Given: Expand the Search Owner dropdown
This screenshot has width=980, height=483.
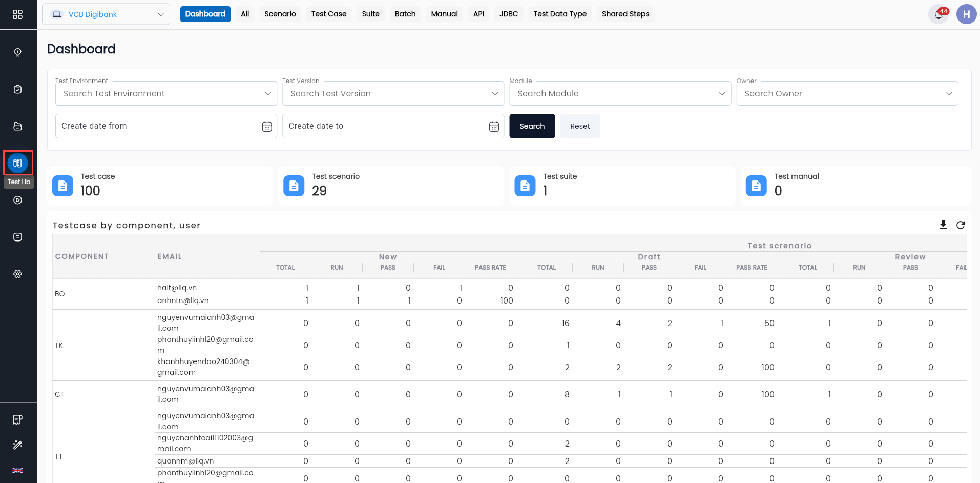Looking at the screenshot, I should click(x=847, y=93).
